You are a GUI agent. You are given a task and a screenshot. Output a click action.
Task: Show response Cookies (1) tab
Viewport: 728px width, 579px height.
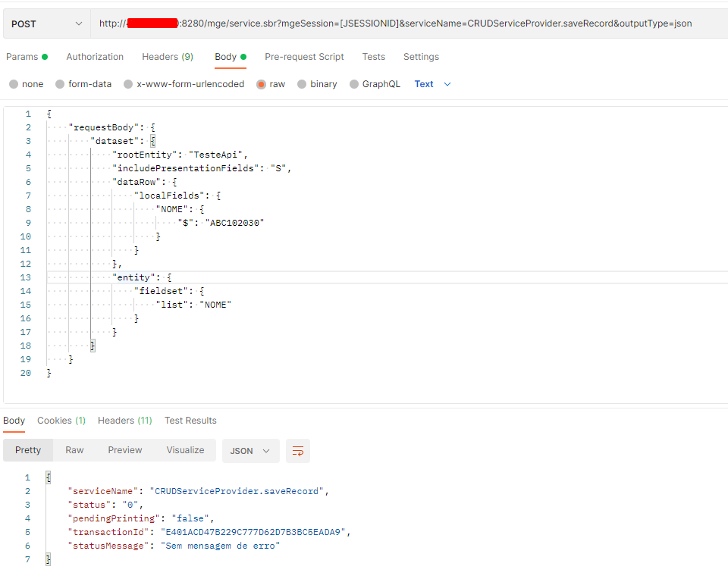61,421
